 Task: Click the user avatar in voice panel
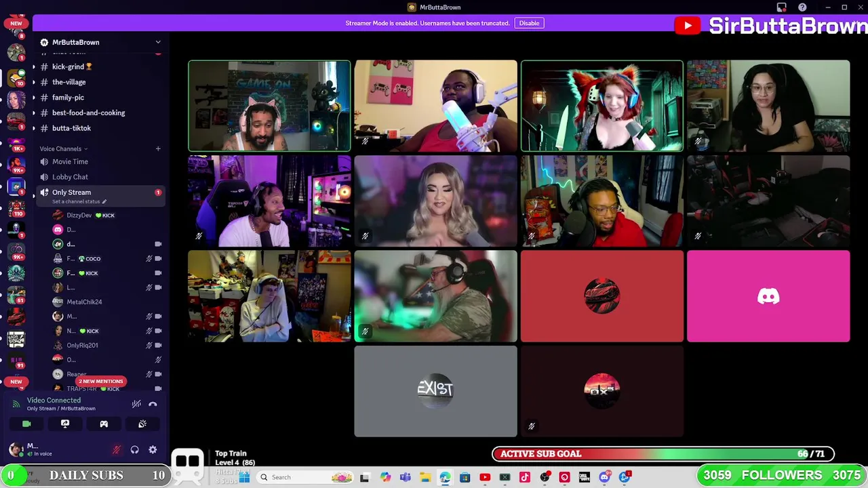pyautogui.click(x=15, y=449)
